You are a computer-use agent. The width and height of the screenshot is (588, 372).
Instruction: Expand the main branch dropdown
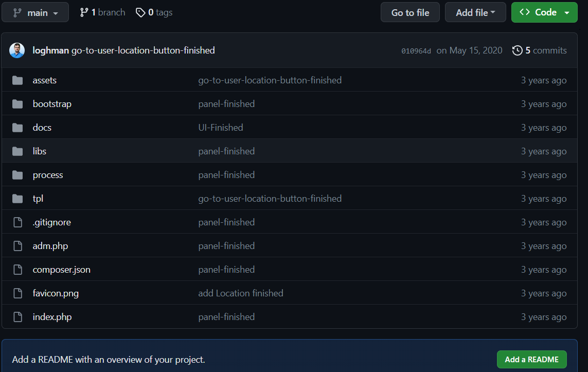pyautogui.click(x=35, y=12)
